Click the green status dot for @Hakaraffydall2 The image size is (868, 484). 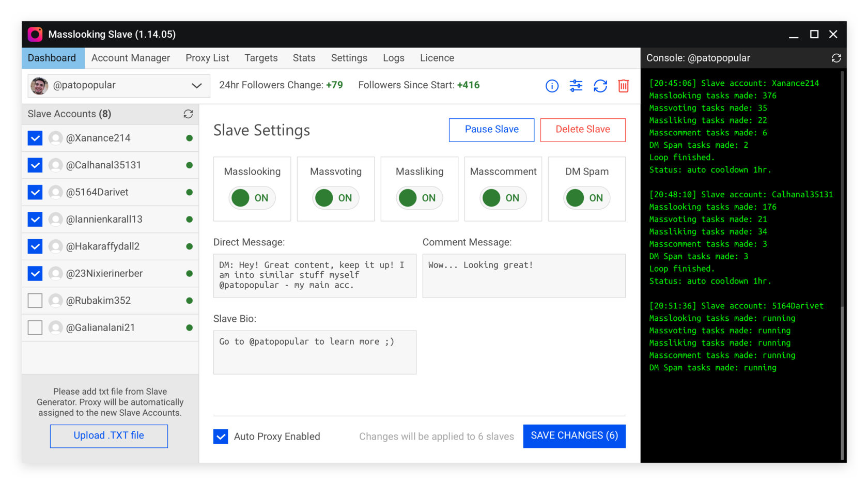190,247
